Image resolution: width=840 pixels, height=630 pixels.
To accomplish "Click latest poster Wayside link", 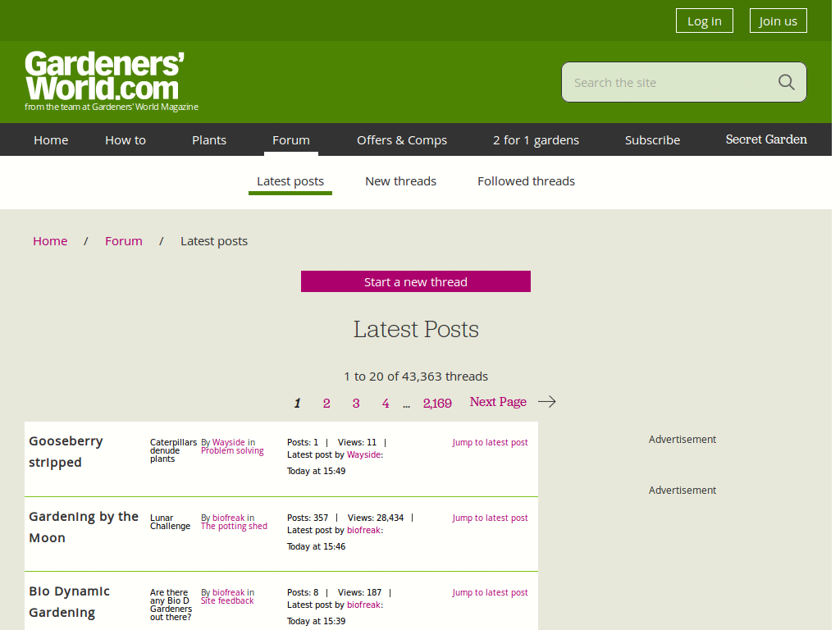I will [364, 454].
